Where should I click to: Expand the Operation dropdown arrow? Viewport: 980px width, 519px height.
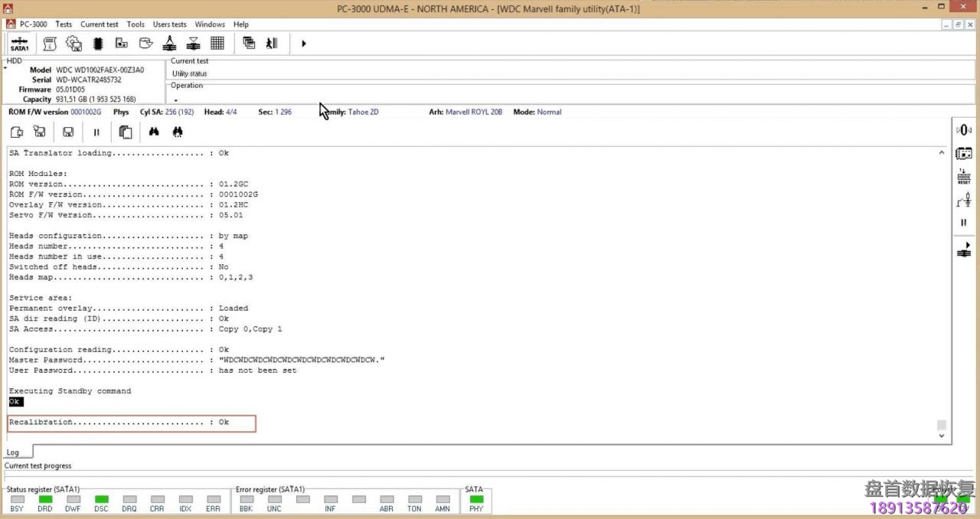tap(175, 100)
